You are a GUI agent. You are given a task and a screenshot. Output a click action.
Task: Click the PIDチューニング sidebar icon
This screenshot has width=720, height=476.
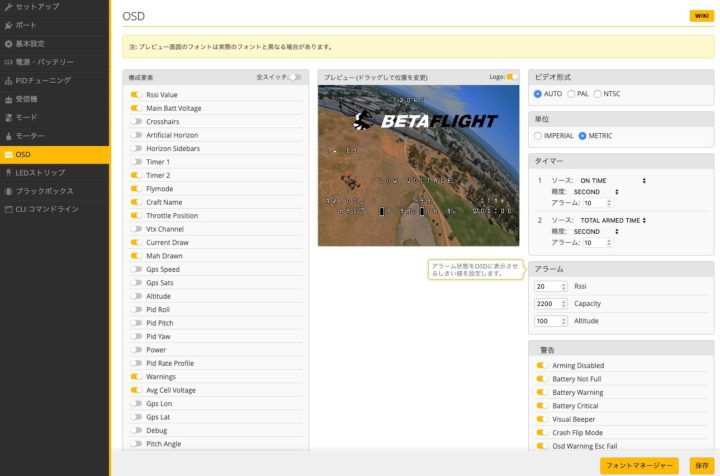(x=9, y=80)
